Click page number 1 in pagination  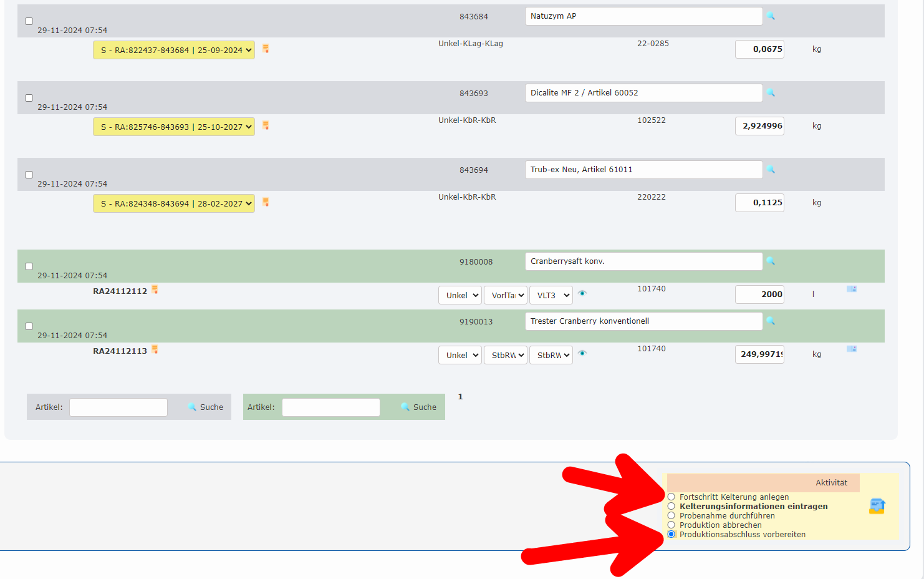tap(460, 397)
